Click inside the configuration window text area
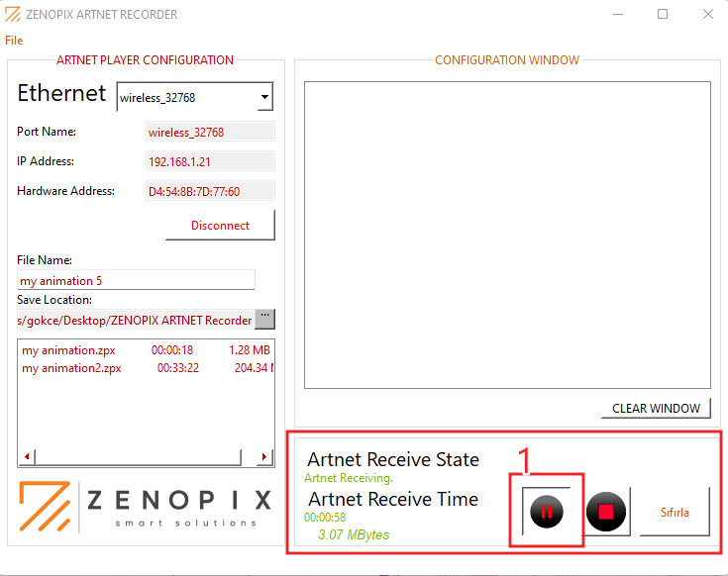 point(507,235)
